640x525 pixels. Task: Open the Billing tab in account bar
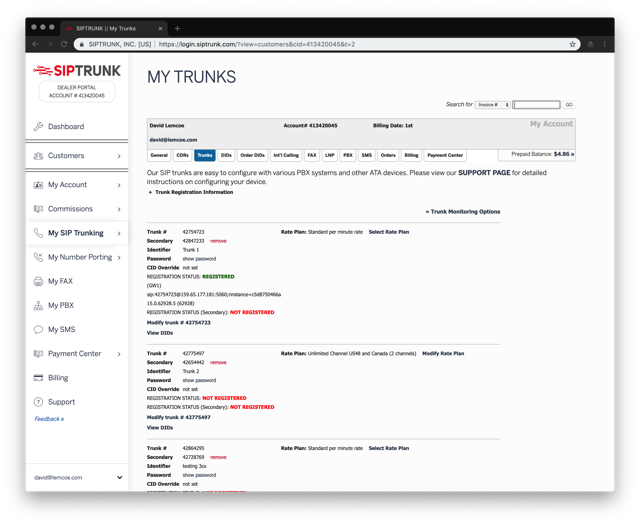coord(411,155)
